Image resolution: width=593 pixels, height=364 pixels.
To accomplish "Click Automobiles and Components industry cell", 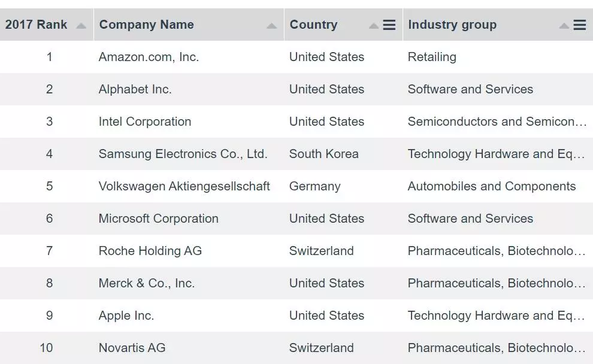I will coord(491,187).
